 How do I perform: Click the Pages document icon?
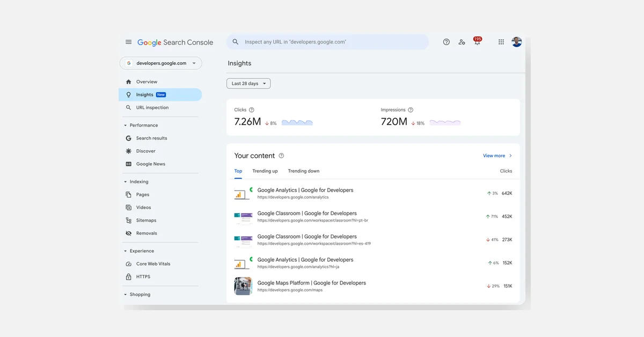point(128,195)
